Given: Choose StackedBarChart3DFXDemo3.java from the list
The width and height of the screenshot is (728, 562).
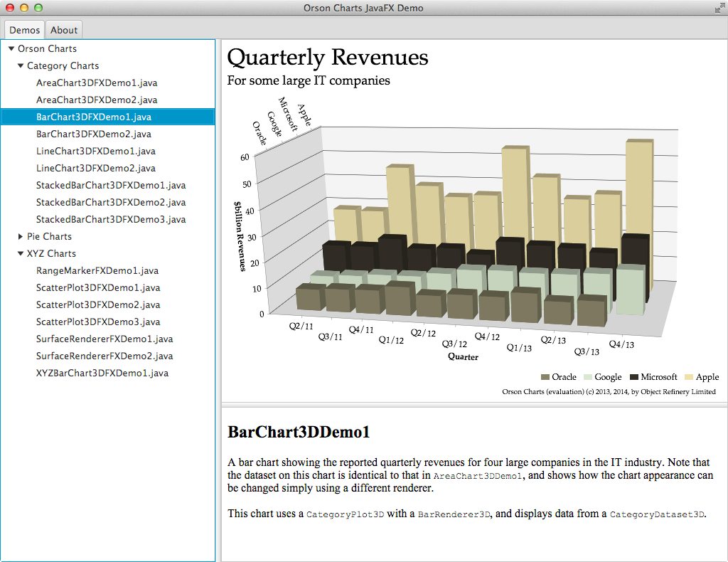Looking at the screenshot, I should point(111,219).
